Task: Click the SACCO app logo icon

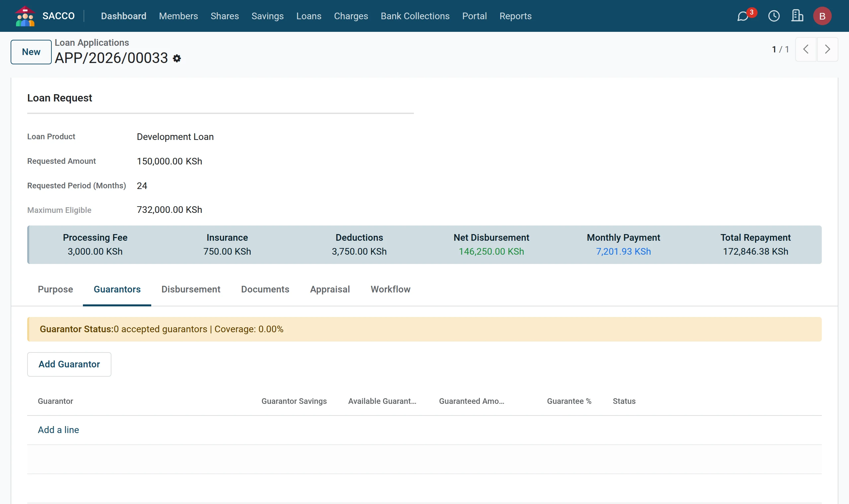Action: coord(25,16)
